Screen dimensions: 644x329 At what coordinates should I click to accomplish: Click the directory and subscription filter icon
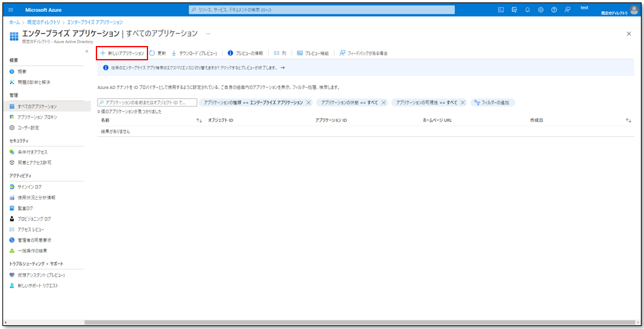[x=514, y=9]
